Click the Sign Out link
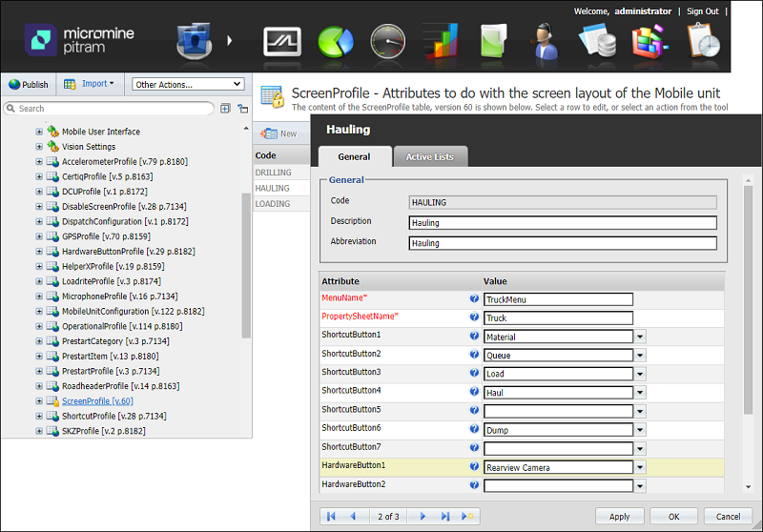The height and width of the screenshot is (532, 763). (x=703, y=11)
